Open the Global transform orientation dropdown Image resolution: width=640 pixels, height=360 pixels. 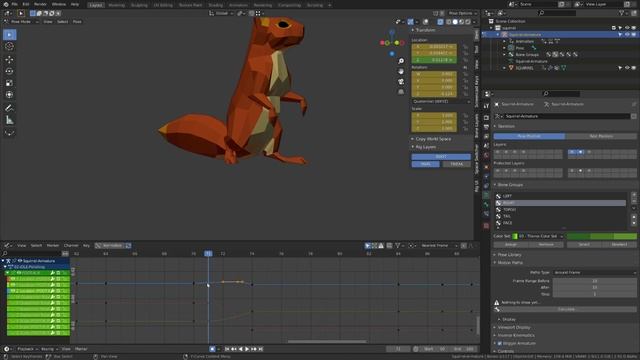[x=222, y=13]
